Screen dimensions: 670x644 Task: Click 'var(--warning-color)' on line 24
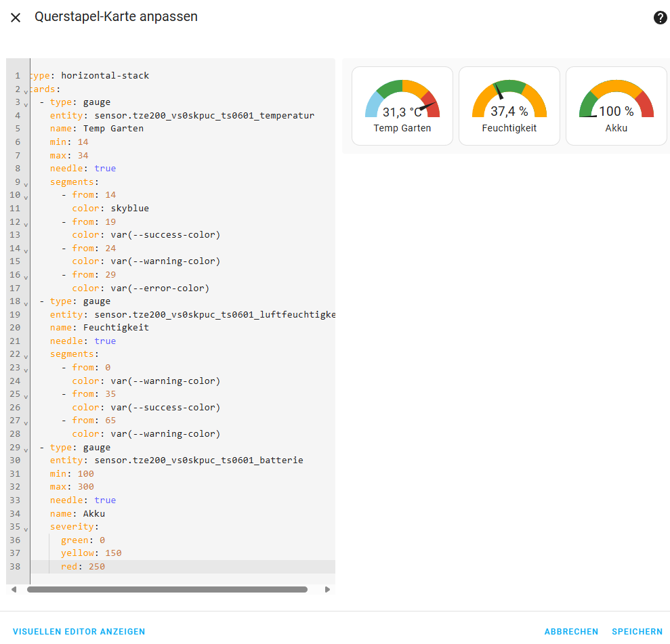point(165,381)
